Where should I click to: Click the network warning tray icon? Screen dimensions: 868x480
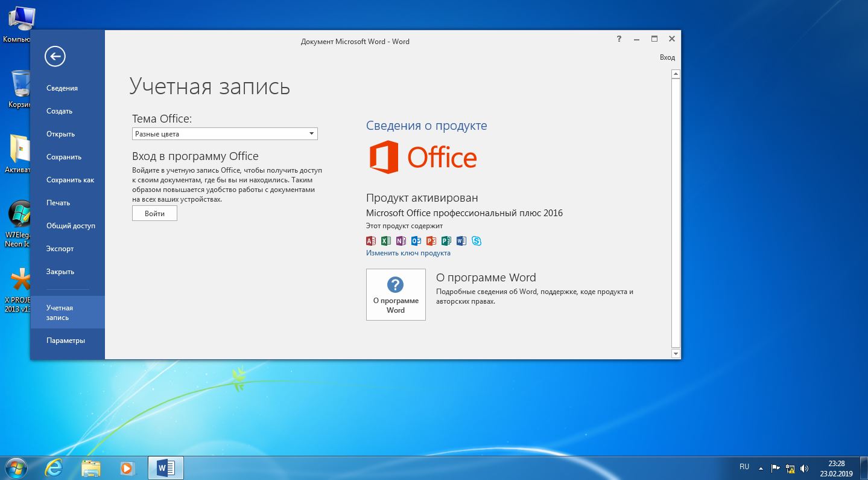[x=790, y=468]
